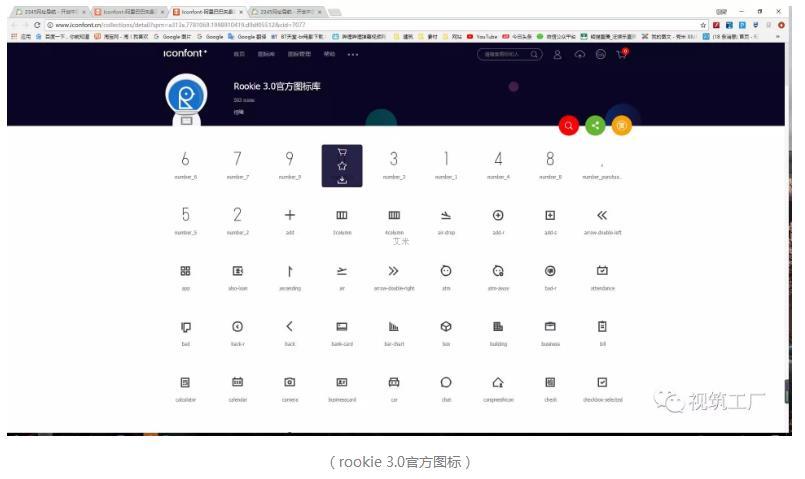Screen dimensions: 805x479
Task: Reload the page with browser refresh button
Action: point(36,25)
